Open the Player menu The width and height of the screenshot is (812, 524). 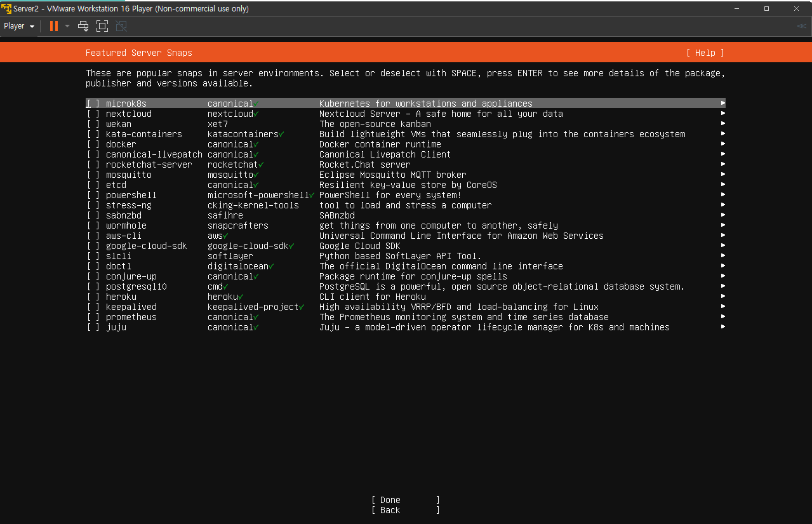point(19,26)
